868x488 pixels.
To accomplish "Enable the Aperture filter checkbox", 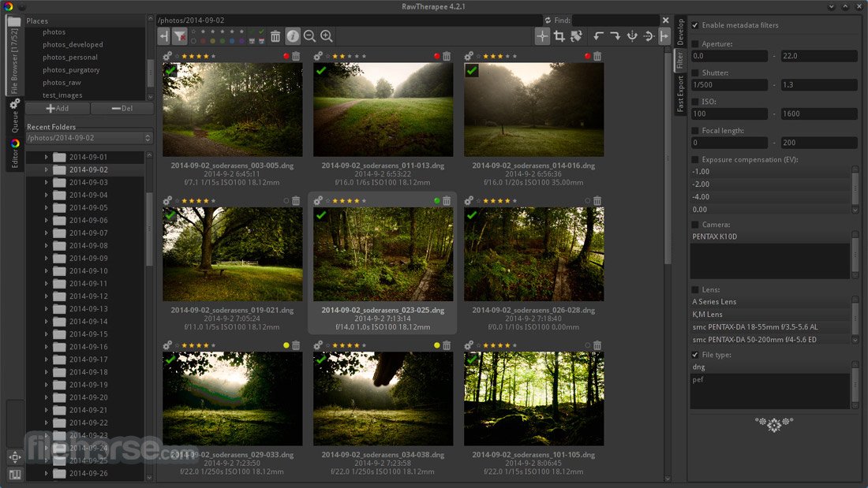I will [695, 44].
